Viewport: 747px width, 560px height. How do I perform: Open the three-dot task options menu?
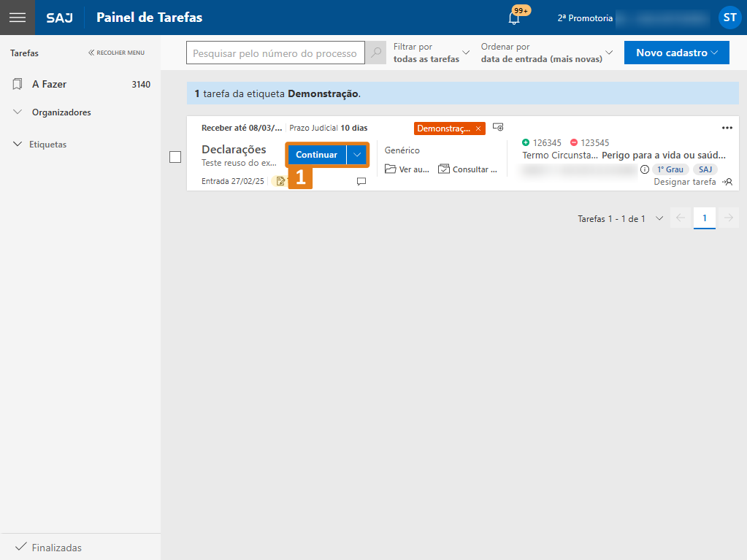[727, 128]
